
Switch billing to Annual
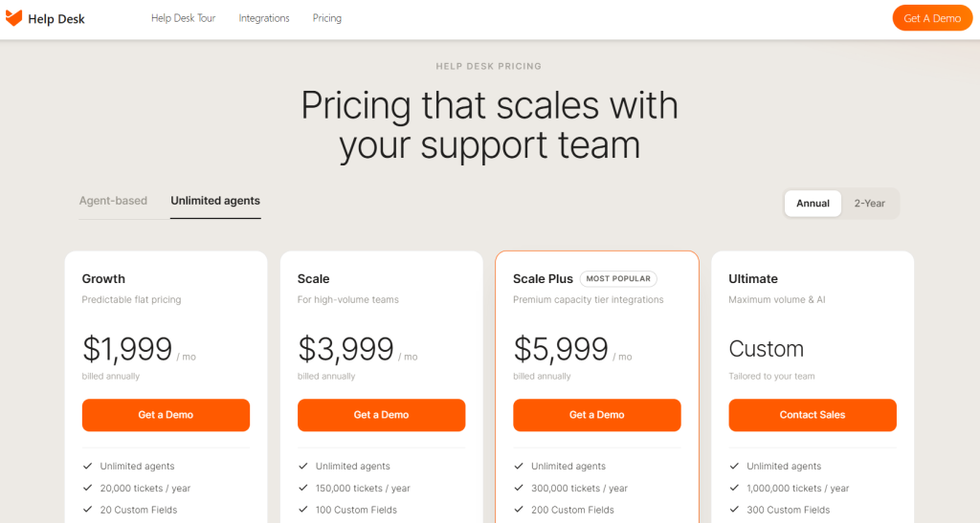click(813, 204)
